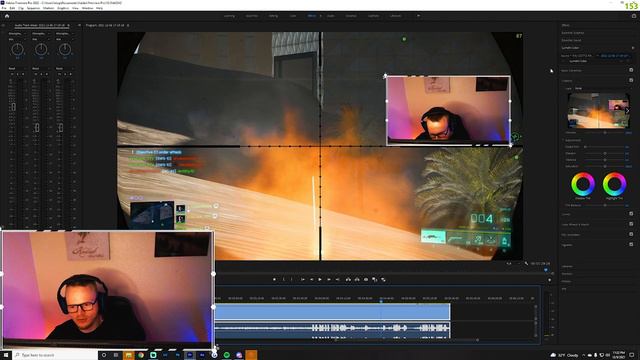Open the File menu
640x360 pixels.
coord(4,8)
